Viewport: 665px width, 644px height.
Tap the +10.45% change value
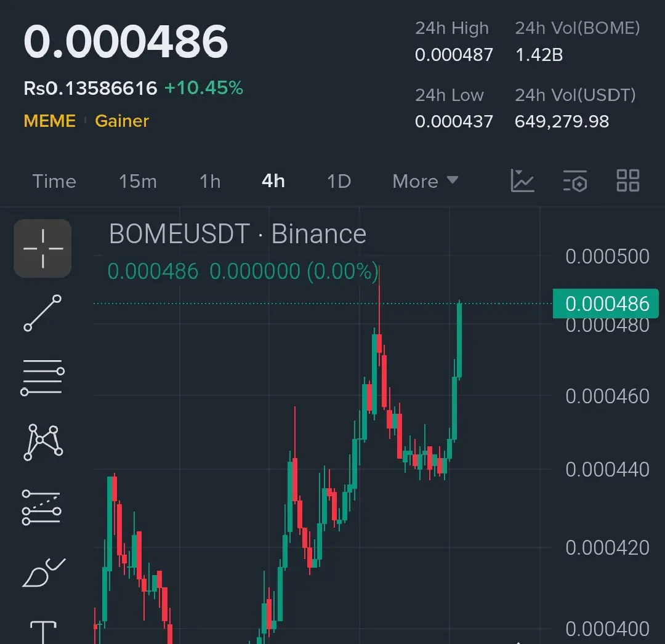tap(204, 88)
